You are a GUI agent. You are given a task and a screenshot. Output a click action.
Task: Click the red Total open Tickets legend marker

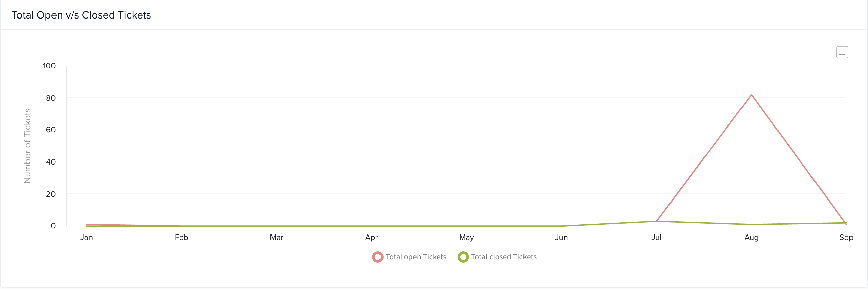tap(377, 257)
